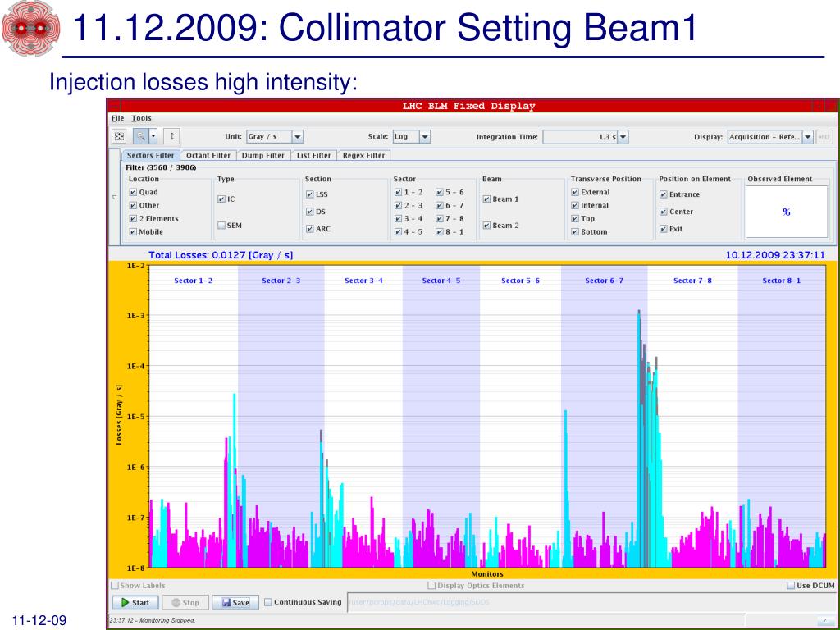Viewport: 840px width, 630px height.
Task: Switch to the Regex Filter tab
Action: point(363,155)
